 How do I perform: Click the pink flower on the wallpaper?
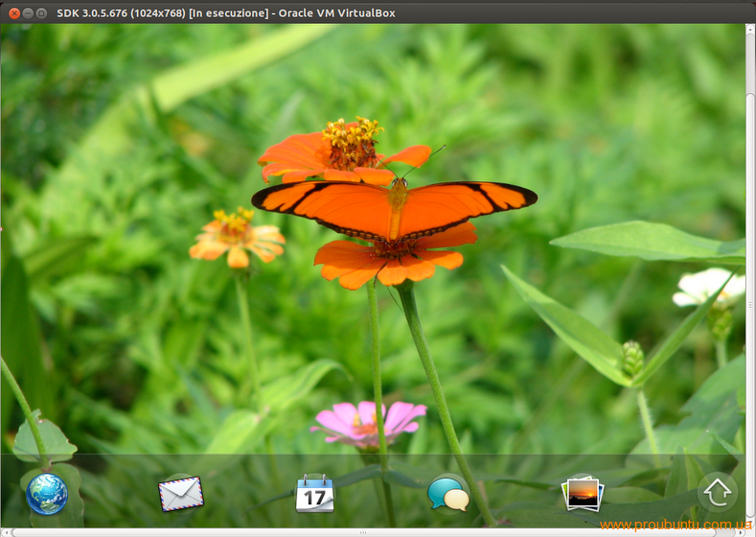369,422
